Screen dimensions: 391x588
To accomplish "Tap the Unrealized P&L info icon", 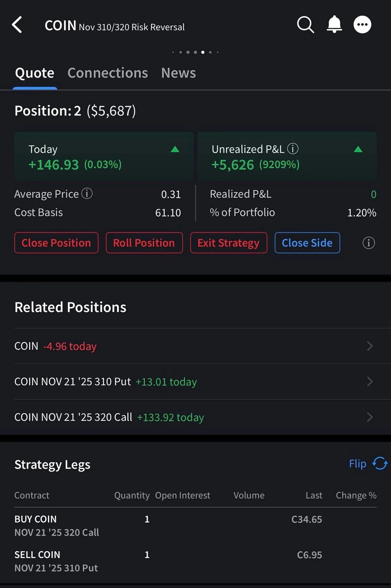I will pyautogui.click(x=293, y=149).
